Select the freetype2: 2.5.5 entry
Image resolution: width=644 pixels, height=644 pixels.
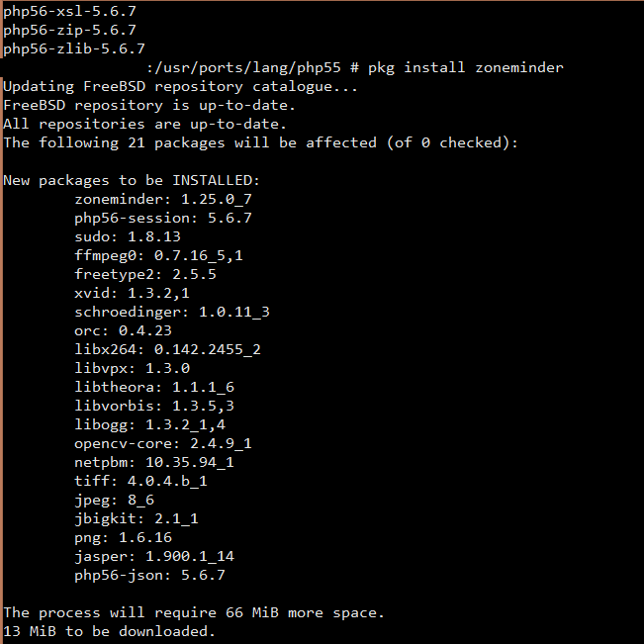coord(145,274)
